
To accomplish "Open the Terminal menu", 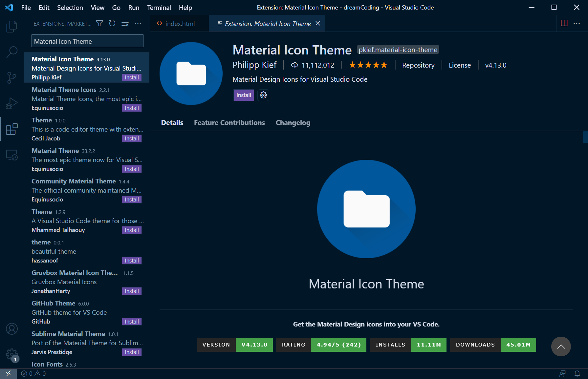I will point(159,7).
